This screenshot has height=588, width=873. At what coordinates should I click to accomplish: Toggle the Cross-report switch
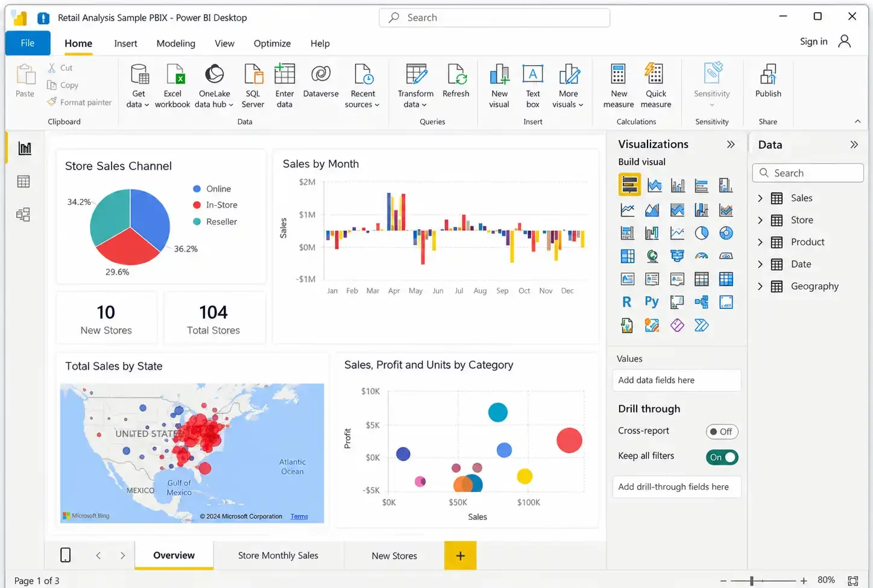tap(722, 432)
